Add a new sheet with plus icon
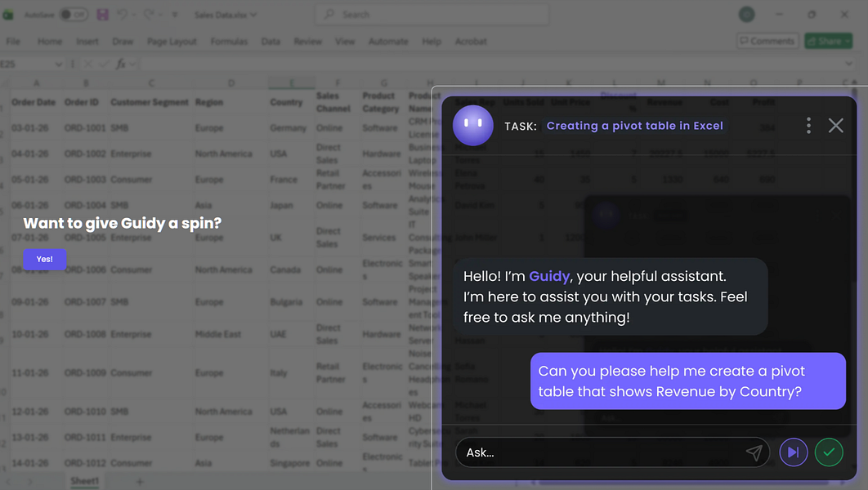The width and height of the screenshot is (868, 490). pyautogui.click(x=140, y=482)
